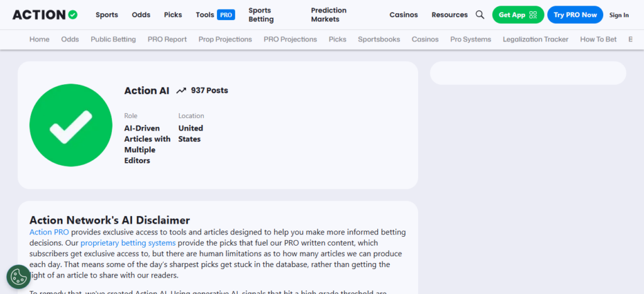Go to the PRO Report tab

click(x=167, y=40)
